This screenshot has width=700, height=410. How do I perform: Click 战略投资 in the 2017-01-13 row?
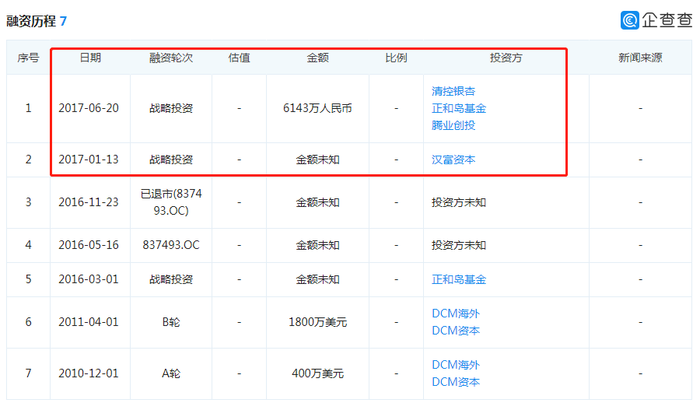(x=171, y=159)
